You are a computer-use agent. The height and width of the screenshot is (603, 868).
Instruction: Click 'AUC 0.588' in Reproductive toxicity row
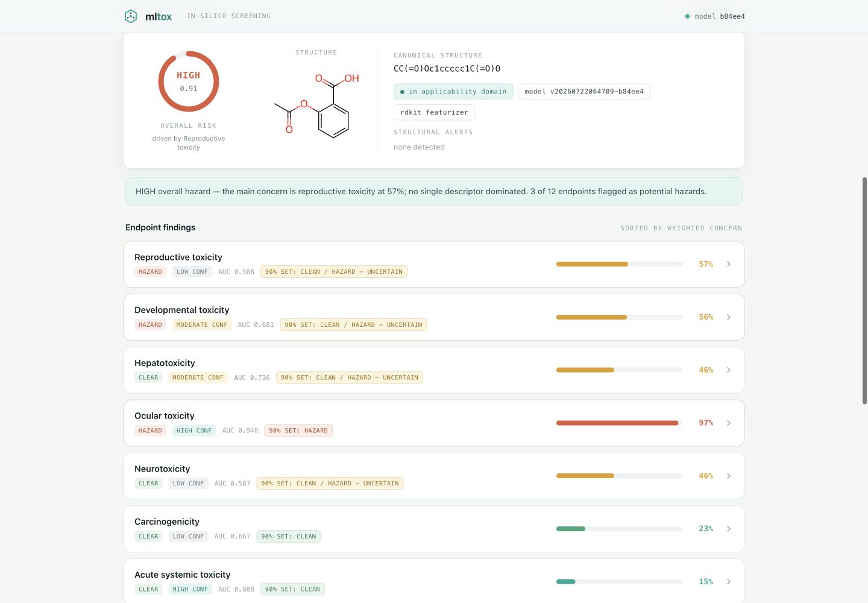coord(236,272)
